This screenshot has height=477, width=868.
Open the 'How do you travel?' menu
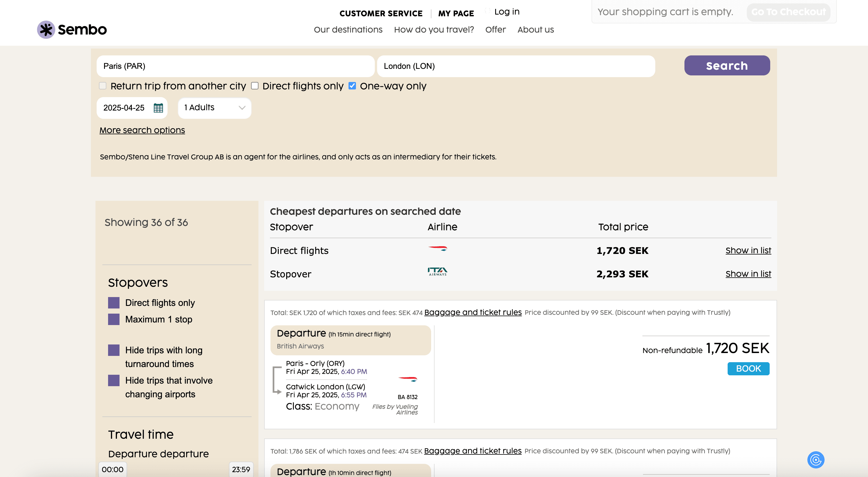(434, 30)
